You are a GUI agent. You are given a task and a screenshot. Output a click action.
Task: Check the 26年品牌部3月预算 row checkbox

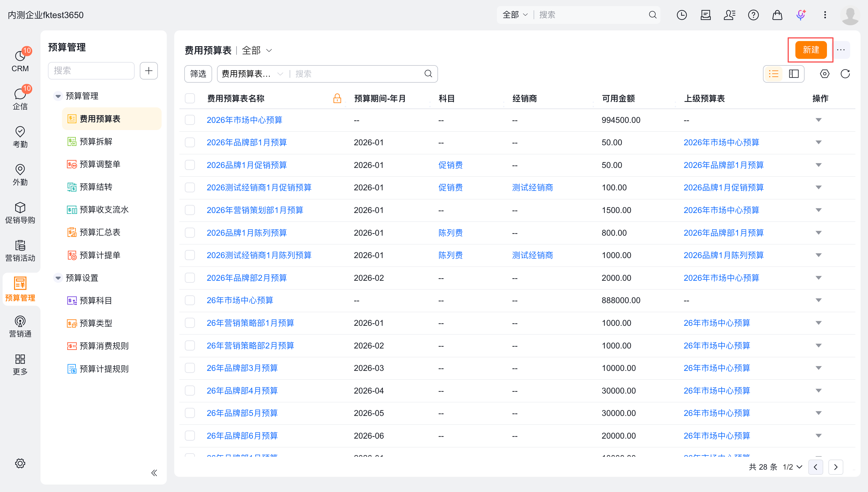click(190, 368)
